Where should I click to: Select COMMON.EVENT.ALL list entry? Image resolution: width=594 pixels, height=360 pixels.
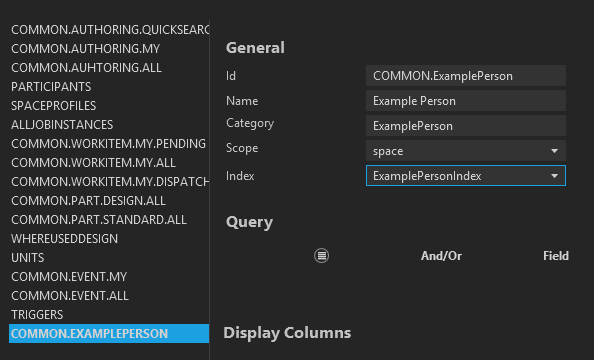click(109, 296)
